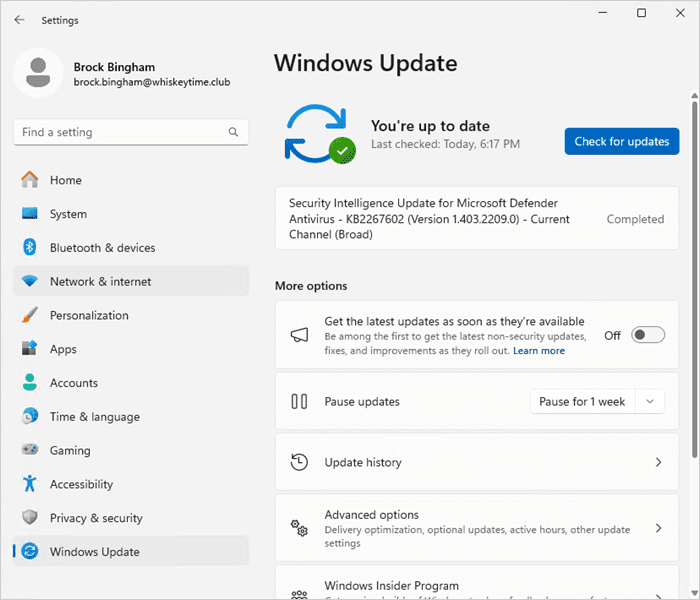This screenshot has height=600, width=700.
Task: Click the Windows Update sync icon in sidebar
Action: click(29, 551)
